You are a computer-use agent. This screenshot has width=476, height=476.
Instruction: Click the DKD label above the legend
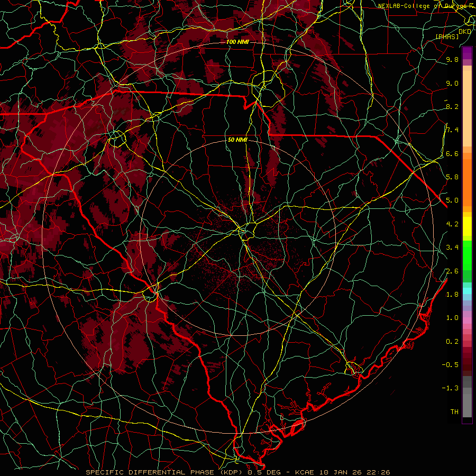pos(465,31)
